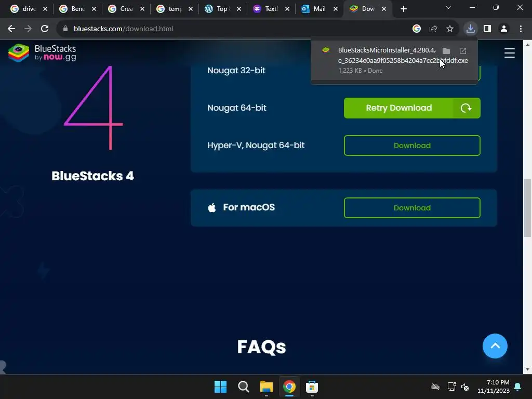
Task: Open a new browser tab
Action: 403,9
